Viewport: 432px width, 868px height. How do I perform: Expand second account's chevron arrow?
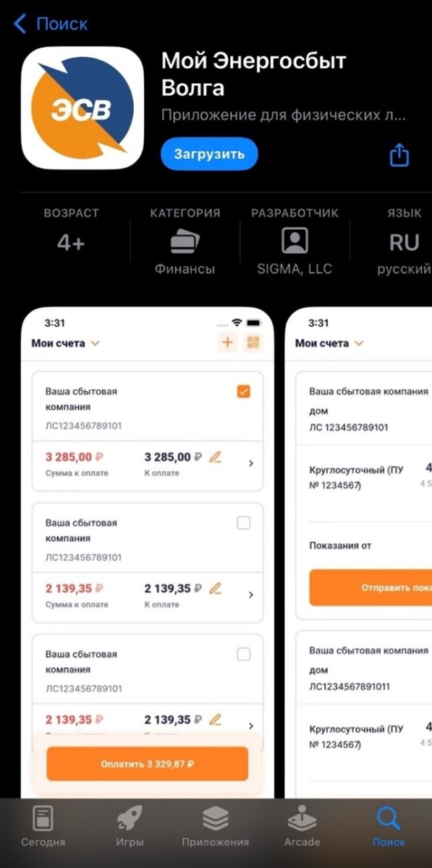point(251,595)
